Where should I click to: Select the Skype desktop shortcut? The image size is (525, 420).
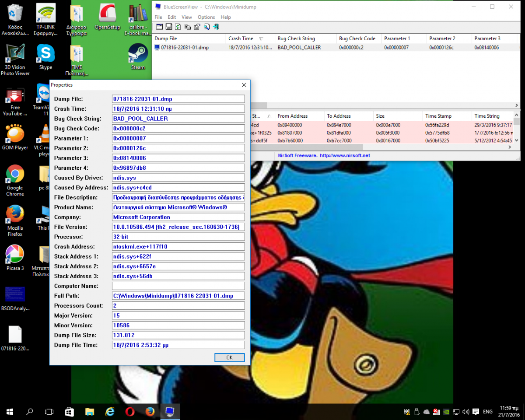pyautogui.click(x=45, y=57)
